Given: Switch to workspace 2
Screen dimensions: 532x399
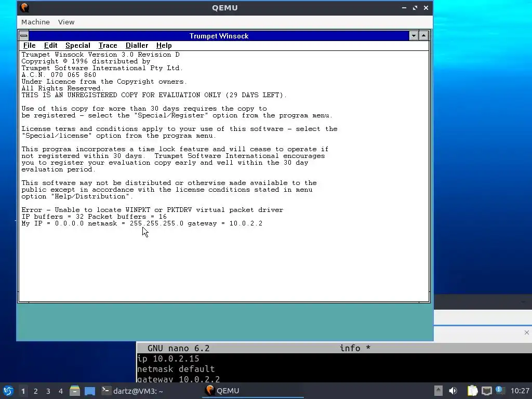Looking at the screenshot, I should coord(36,391).
